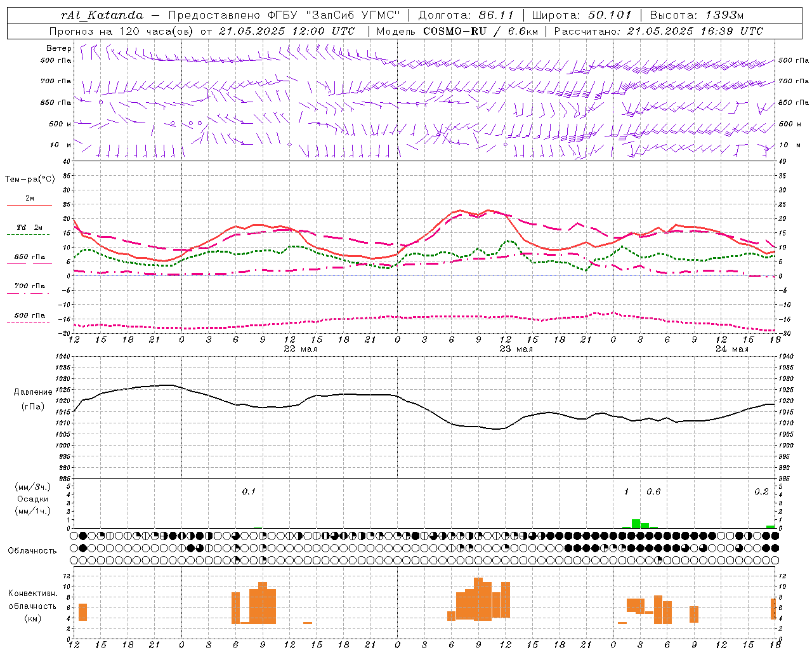The height and width of the screenshot is (650, 812).
Task: Click the 'Модель COSMO-RU / 6.6км' text
Action: 457,31
